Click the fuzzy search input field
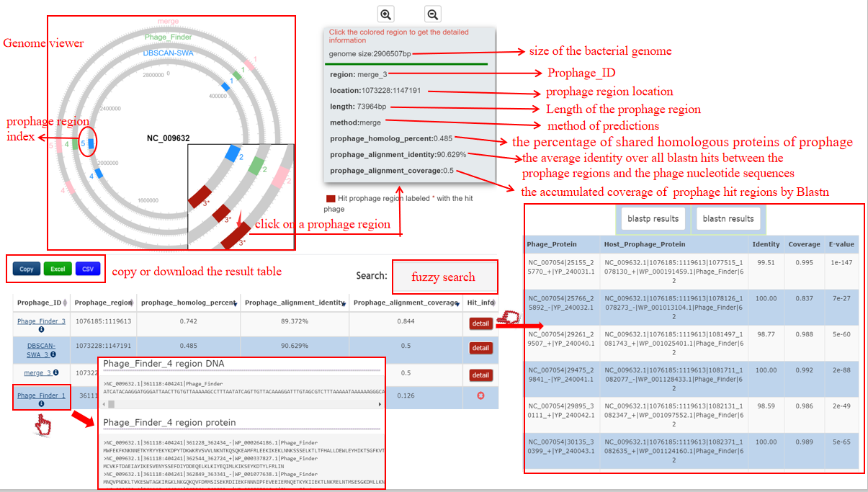 coord(444,277)
